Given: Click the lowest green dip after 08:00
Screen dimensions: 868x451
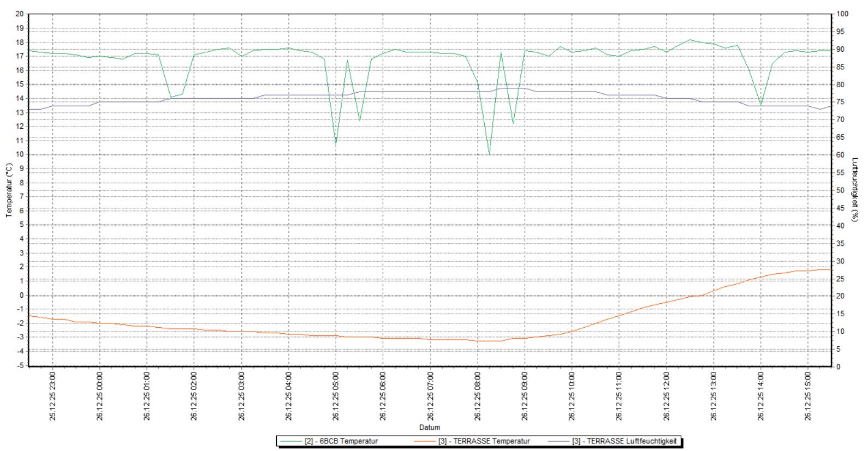Looking at the screenshot, I should tap(489, 154).
